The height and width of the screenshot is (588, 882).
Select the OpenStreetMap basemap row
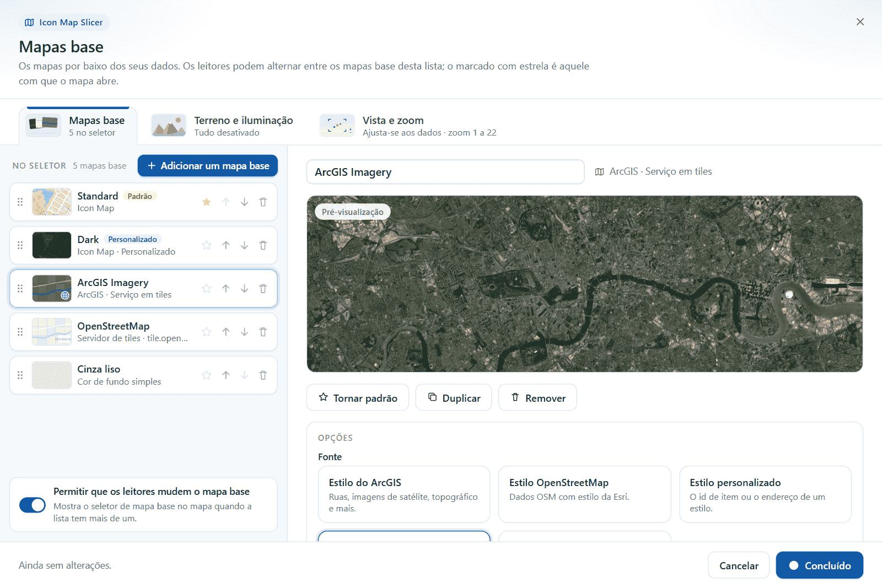(143, 332)
